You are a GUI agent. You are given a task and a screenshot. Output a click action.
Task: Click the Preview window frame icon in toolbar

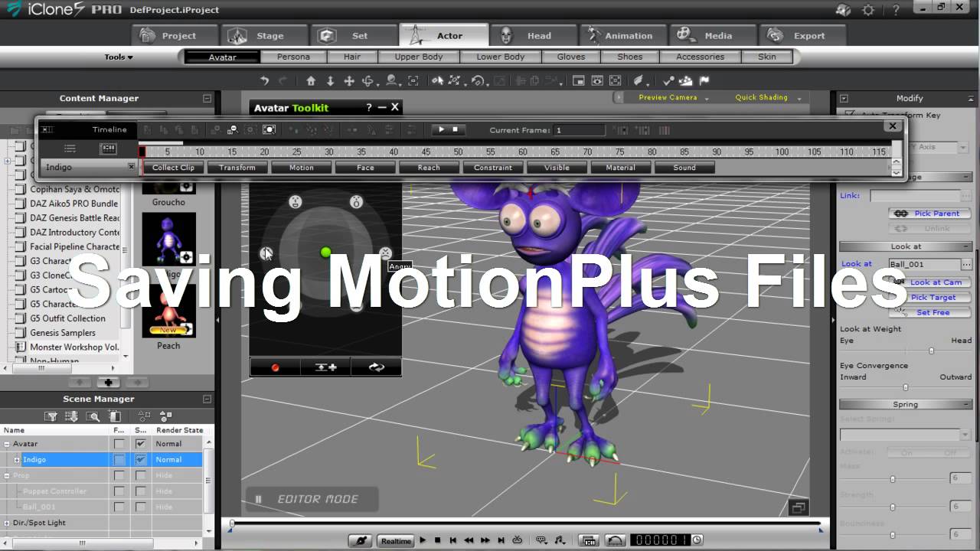click(579, 80)
